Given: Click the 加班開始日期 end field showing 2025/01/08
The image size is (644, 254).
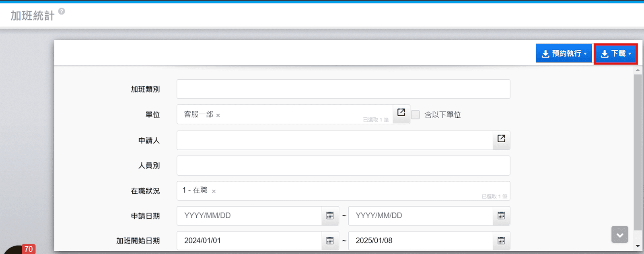Looking at the screenshot, I should (x=420, y=241).
